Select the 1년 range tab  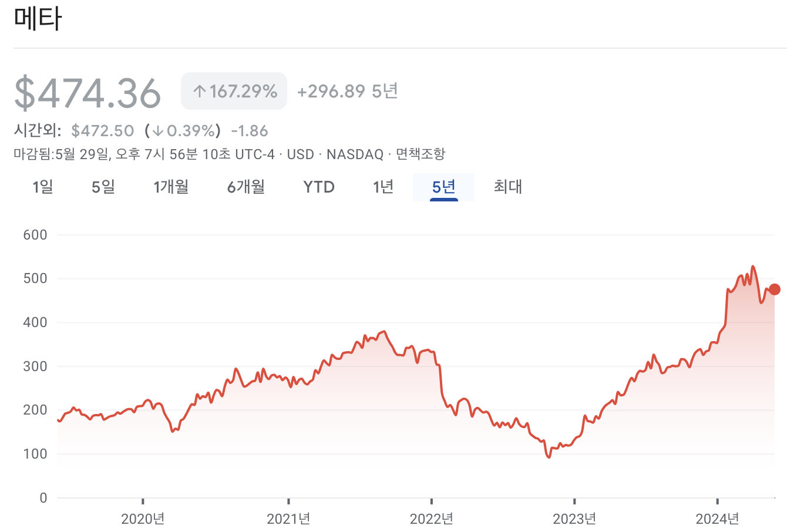point(383,187)
